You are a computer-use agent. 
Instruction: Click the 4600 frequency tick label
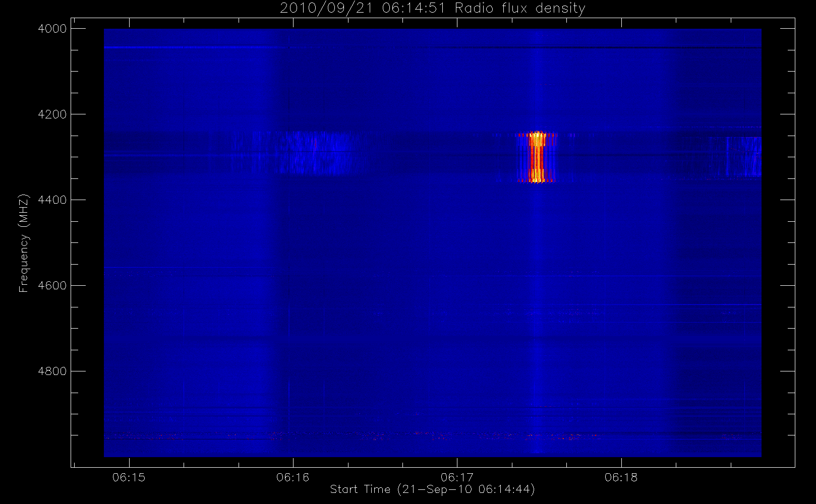pos(52,285)
